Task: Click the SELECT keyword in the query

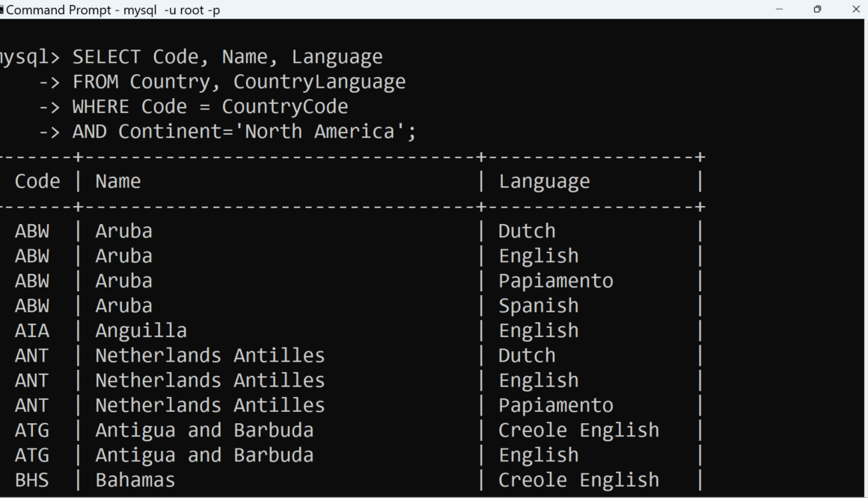Action: [106, 57]
